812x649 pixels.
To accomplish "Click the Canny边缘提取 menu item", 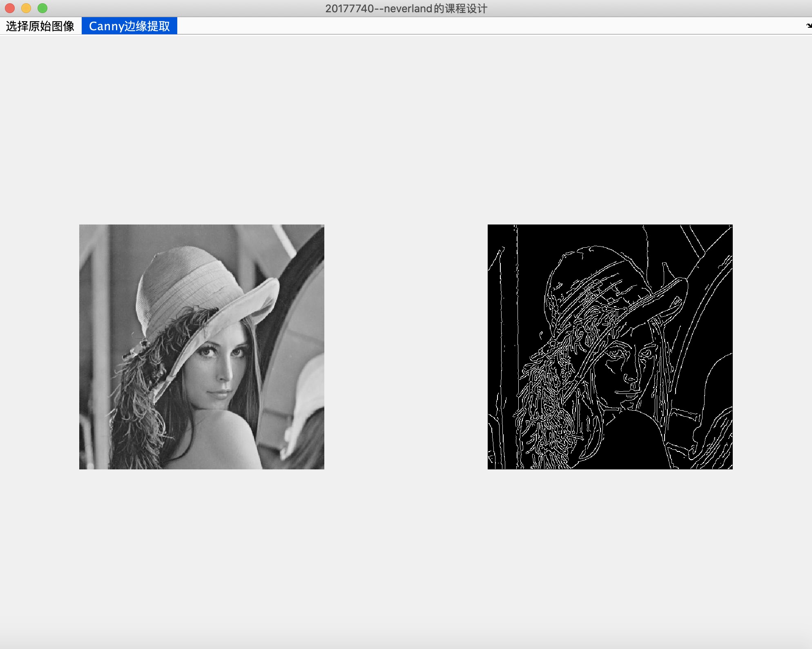I will (x=129, y=26).
